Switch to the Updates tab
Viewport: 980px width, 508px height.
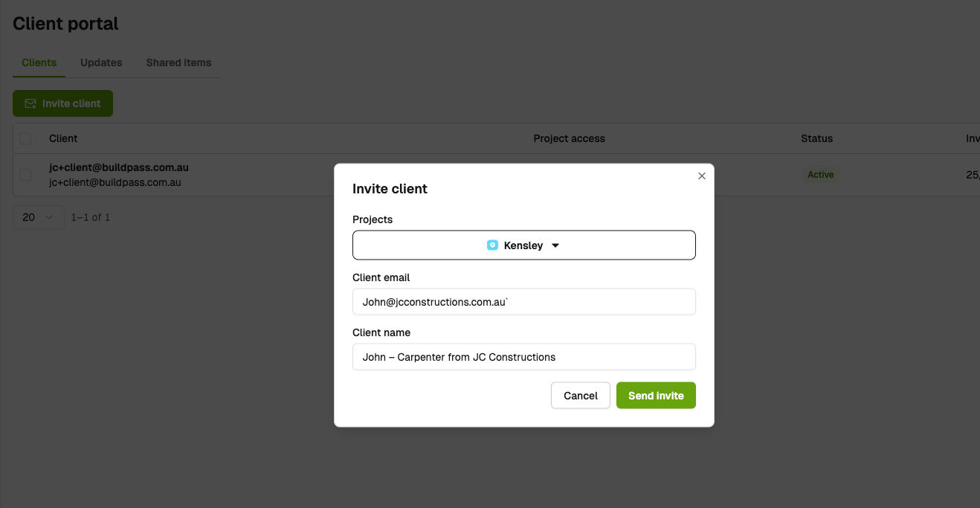point(101,62)
